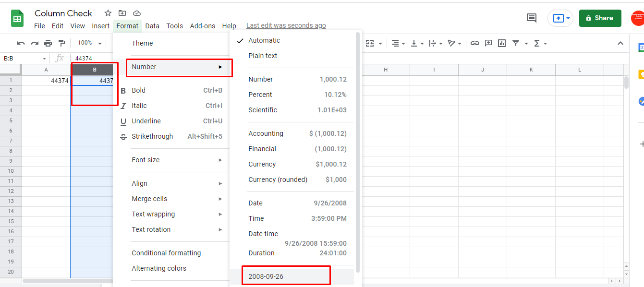The height and width of the screenshot is (287, 644).
Task: Open Conditional formatting
Action: (171, 253)
